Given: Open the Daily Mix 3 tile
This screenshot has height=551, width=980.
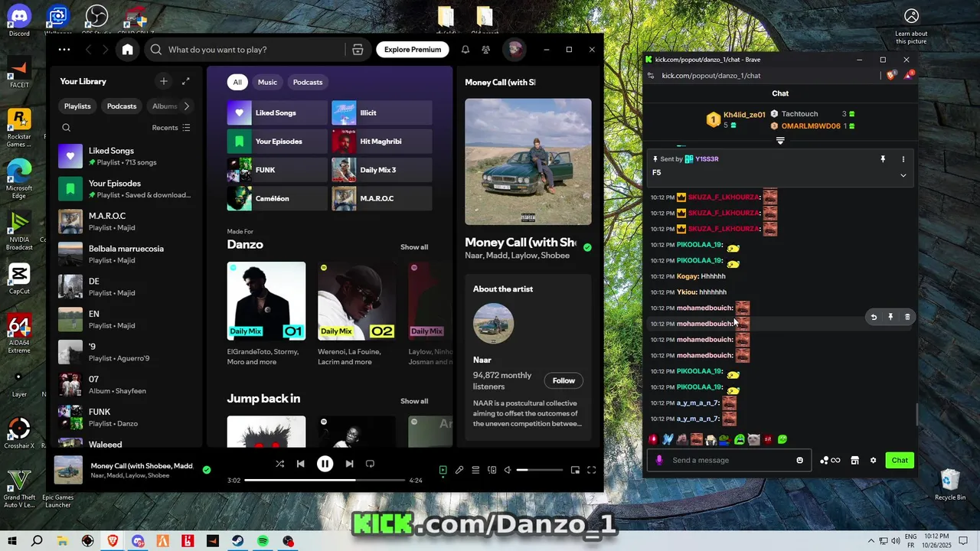Looking at the screenshot, I should pyautogui.click(x=381, y=170).
